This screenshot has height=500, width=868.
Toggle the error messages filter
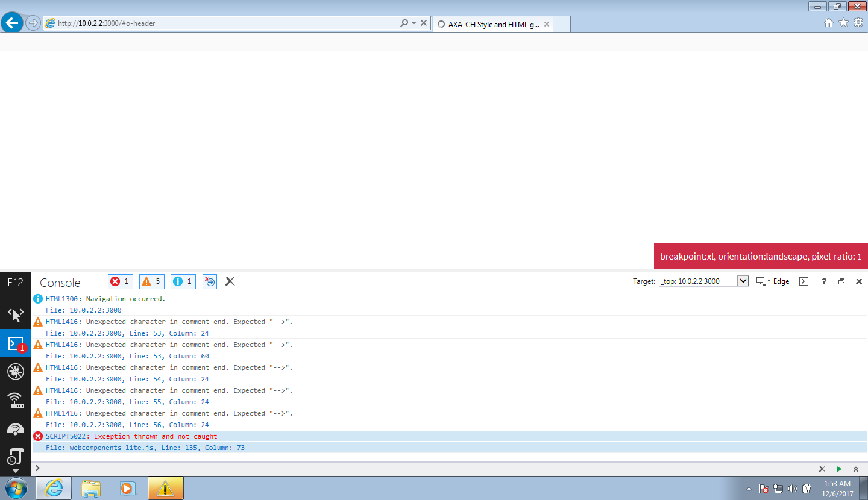(120, 281)
